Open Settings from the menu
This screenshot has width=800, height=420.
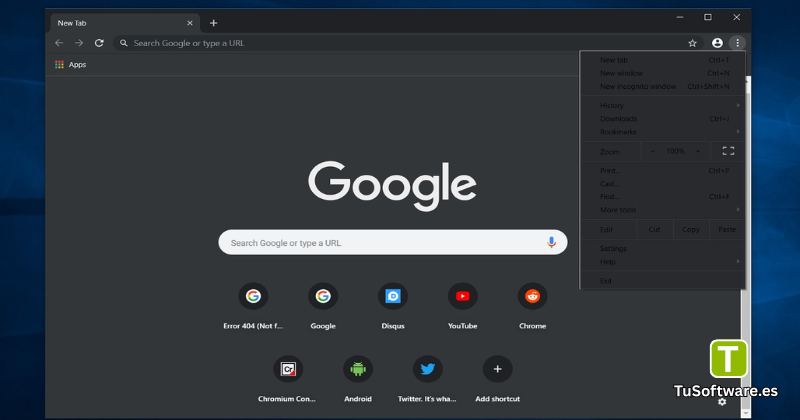(x=662, y=249)
